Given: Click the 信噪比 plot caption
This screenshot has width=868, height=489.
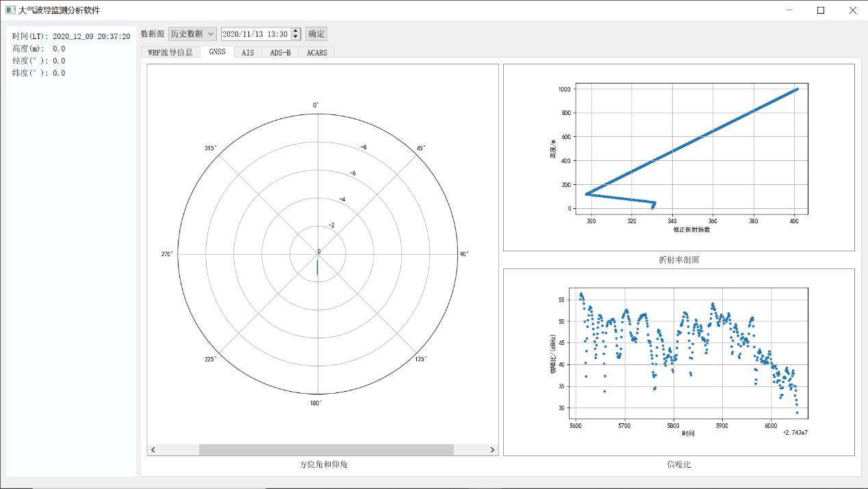Looking at the screenshot, I should coord(679,464).
